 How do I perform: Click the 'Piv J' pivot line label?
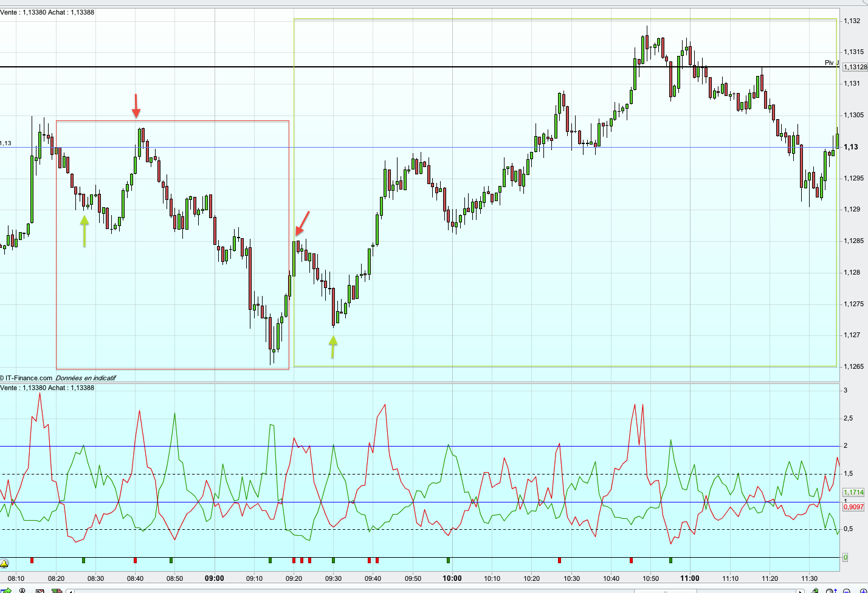tap(831, 63)
